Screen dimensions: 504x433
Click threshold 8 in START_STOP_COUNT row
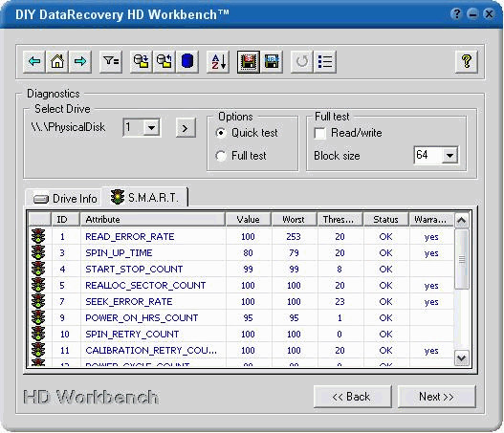click(340, 270)
